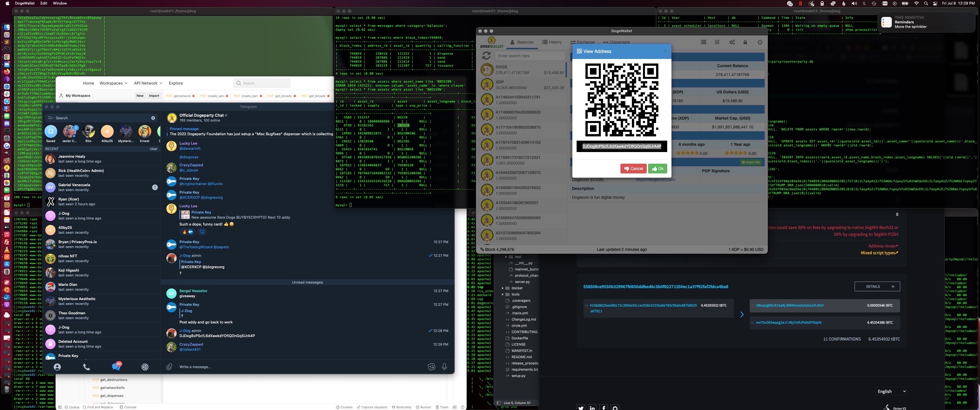Click the Pinned message in Dogeparty chat
Screen dimensions: 980x410
(251, 132)
